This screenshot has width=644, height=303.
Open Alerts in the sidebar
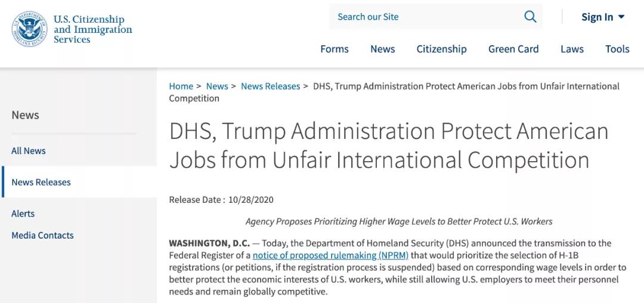[23, 214]
